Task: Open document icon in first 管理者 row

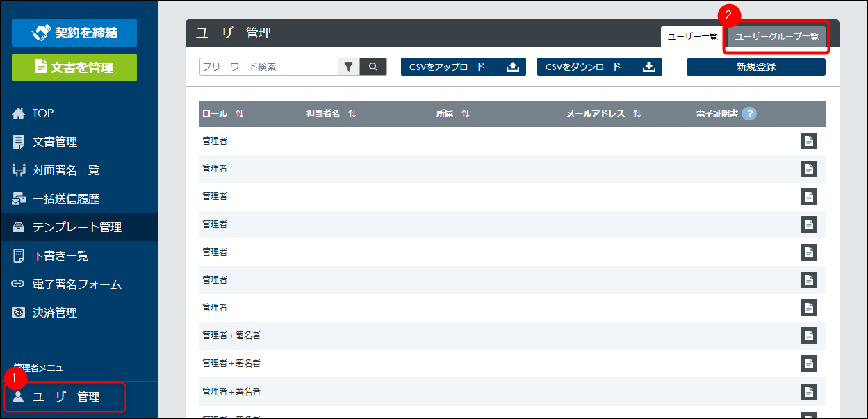Action: [x=808, y=141]
